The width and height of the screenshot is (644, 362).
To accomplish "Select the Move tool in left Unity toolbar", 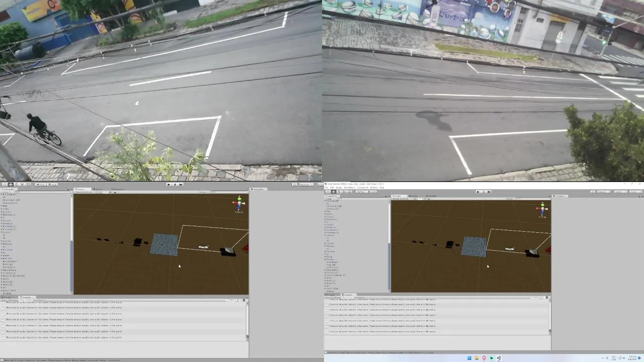I will [x=11, y=184].
